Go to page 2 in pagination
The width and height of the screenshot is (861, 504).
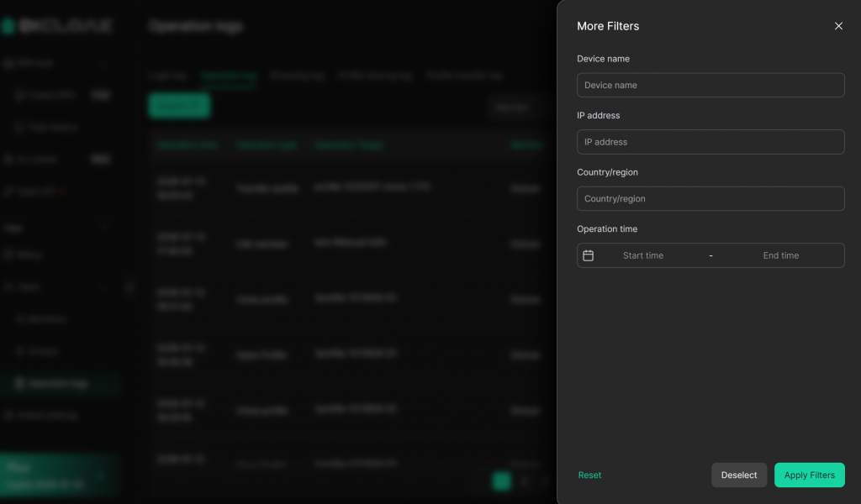525,481
